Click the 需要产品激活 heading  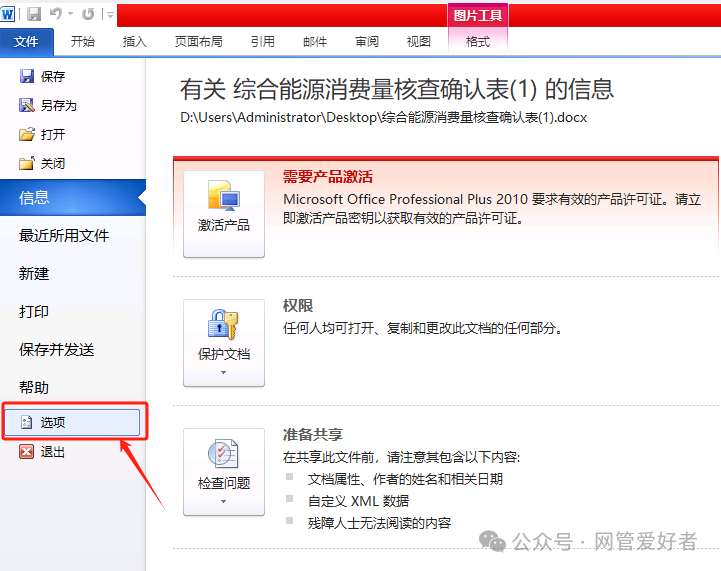[327, 177]
